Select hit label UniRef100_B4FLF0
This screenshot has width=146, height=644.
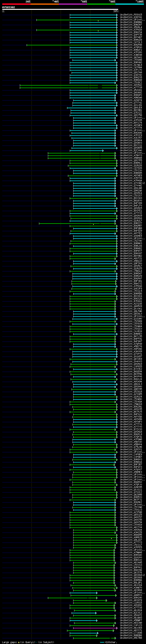click(131, 206)
